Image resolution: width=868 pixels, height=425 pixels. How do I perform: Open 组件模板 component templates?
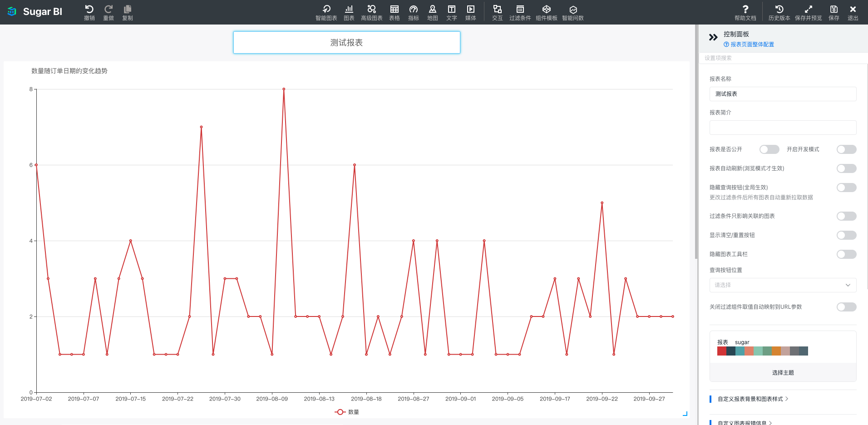[547, 12]
